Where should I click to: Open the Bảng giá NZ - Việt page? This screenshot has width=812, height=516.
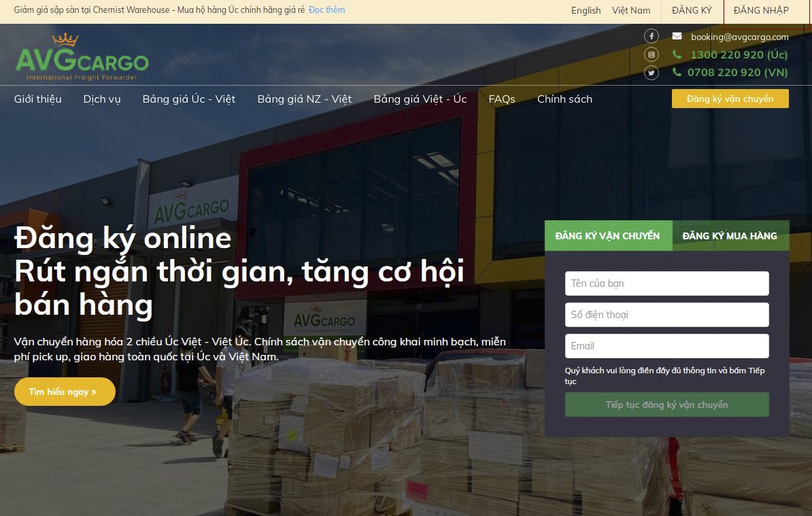click(304, 99)
